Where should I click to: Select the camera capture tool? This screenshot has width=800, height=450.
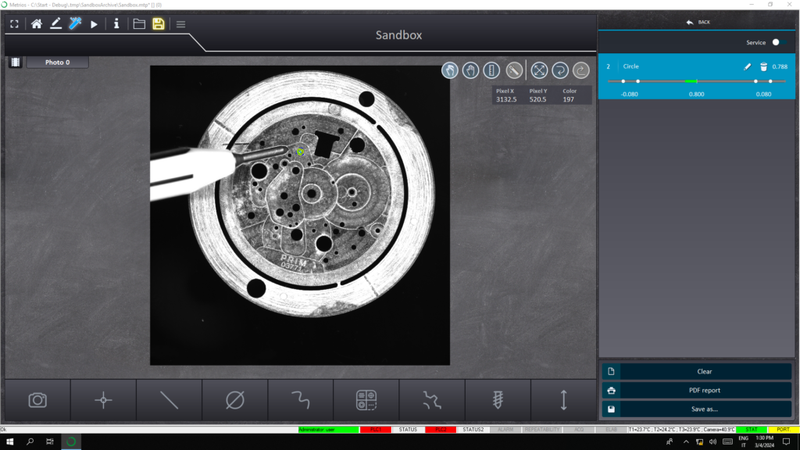37,400
